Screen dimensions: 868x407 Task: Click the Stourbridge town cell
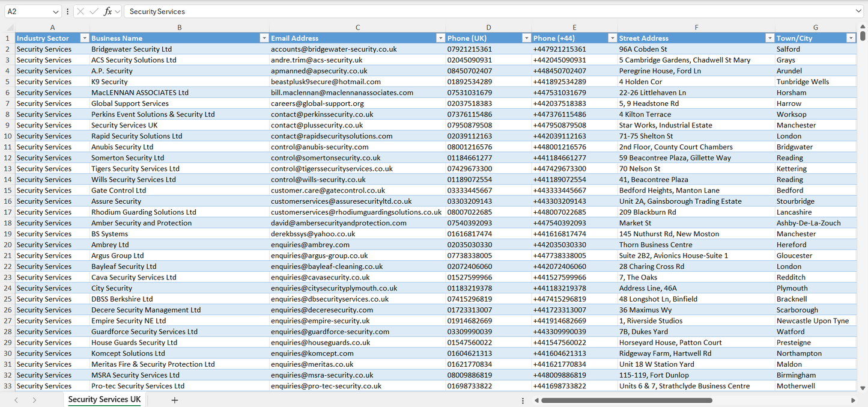pos(816,201)
